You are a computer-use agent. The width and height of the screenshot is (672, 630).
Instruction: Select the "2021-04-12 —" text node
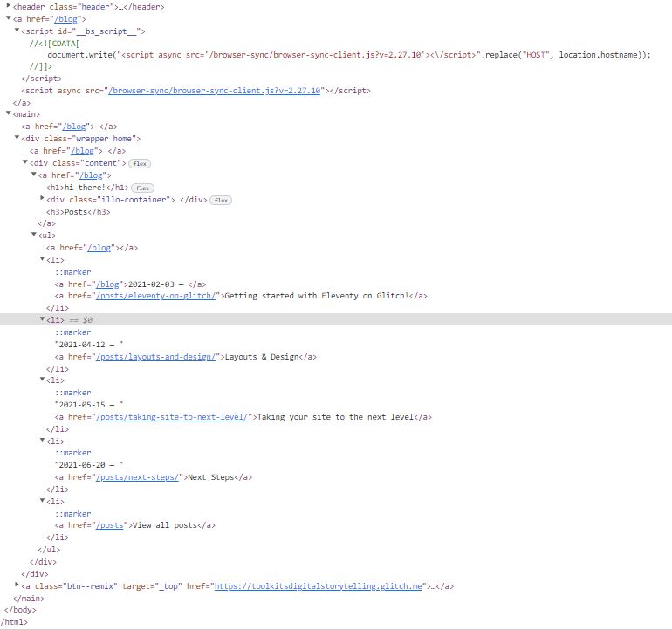click(89, 345)
